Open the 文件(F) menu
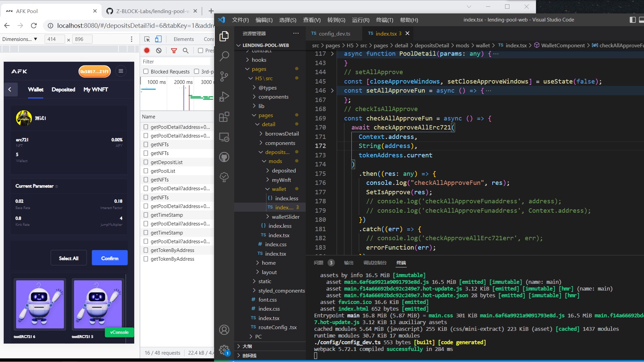This screenshot has height=362, width=644. point(240,20)
